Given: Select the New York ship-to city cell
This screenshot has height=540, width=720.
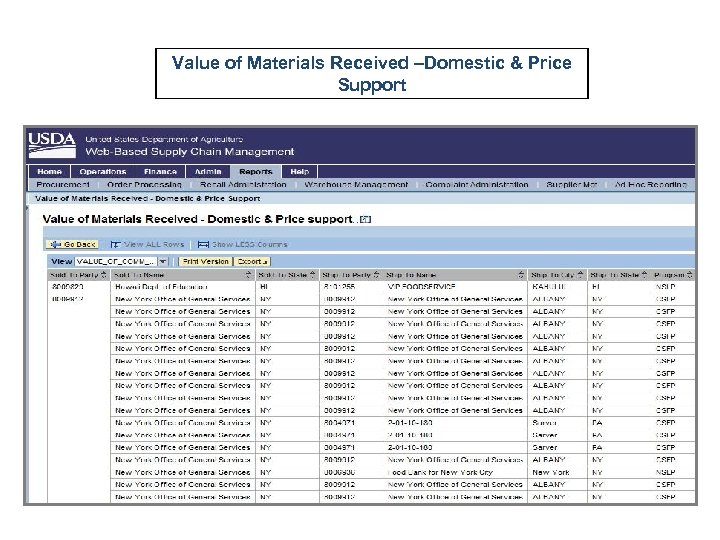Looking at the screenshot, I should tap(558, 472).
